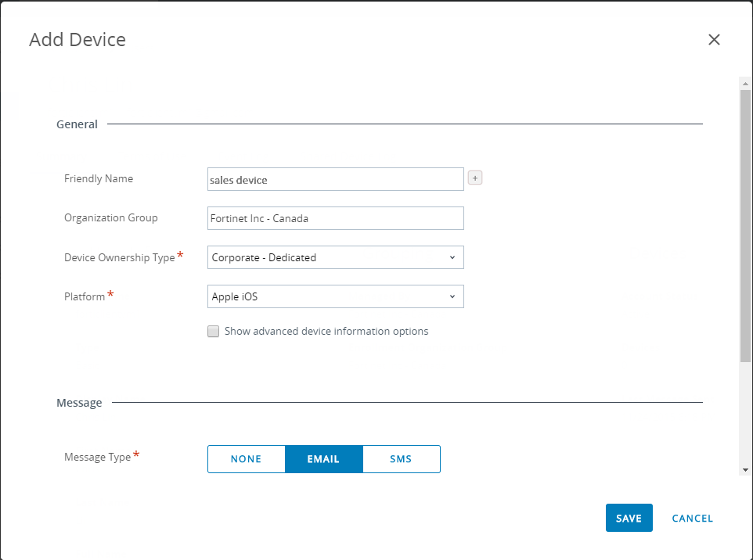This screenshot has width=753, height=560.
Task: Click the CANCEL link
Action: (692, 519)
